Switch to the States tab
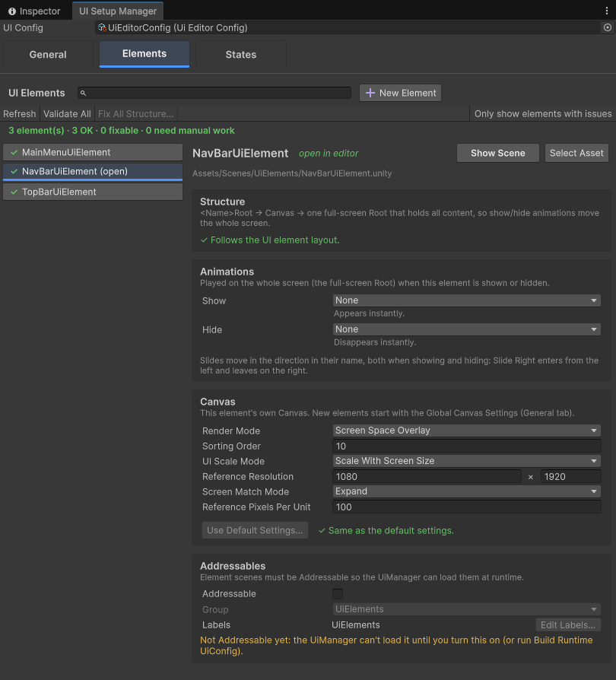This screenshot has width=616, height=680. click(x=240, y=55)
